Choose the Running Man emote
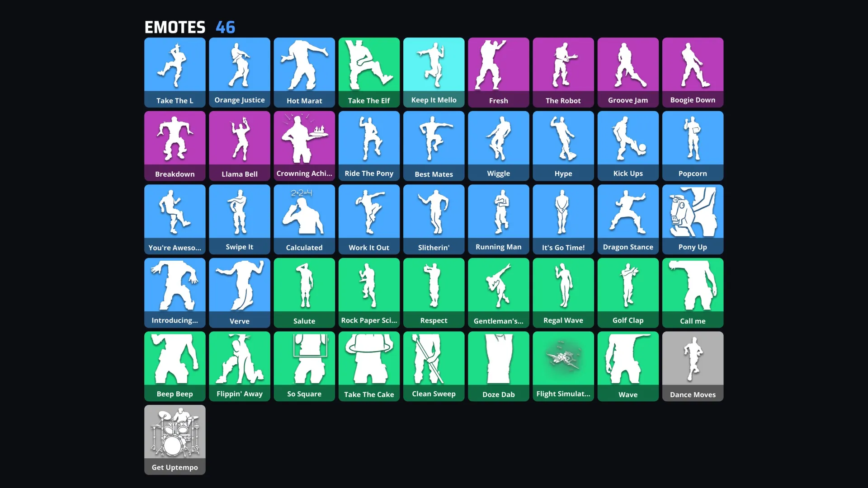Viewport: 868px width, 488px height. 499,220
